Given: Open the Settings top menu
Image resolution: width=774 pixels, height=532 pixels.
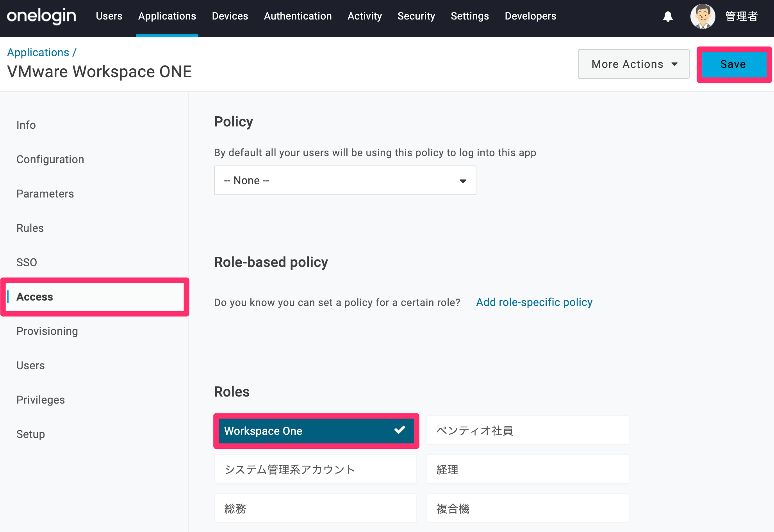Looking at the screenshot, I should (x=470, y=16).
